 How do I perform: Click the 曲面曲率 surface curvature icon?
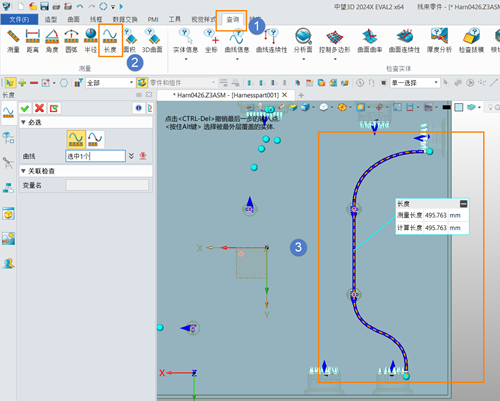369,41
